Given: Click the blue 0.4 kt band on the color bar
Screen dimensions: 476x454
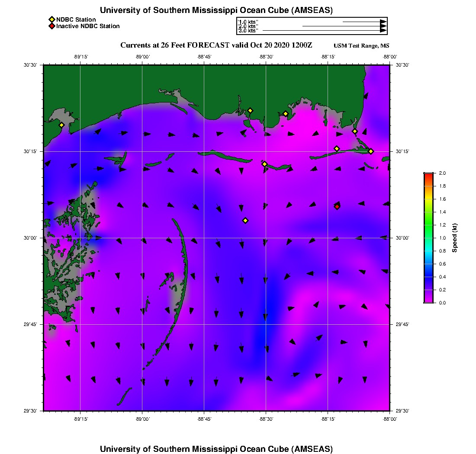Looking at the screenshot, I should [x=428, y=277].
